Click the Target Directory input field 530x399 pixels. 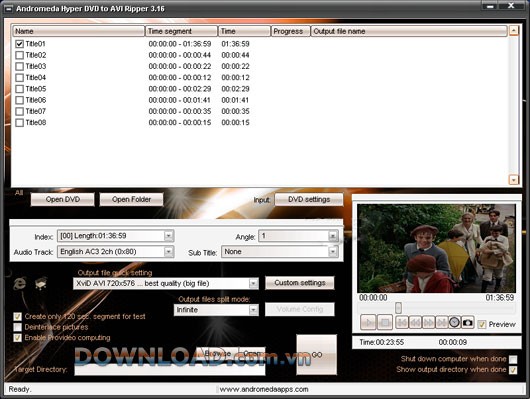(x=170, y=369)
